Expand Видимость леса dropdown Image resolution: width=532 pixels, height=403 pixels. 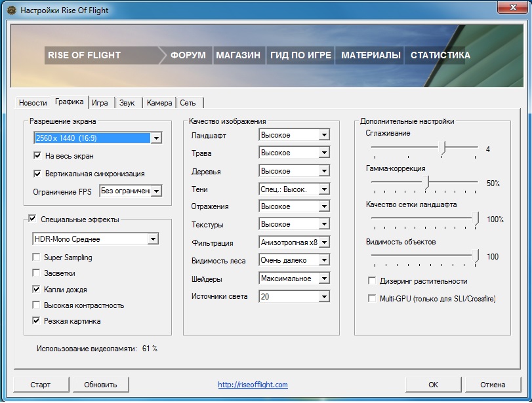pyautogui.click(x=324, y=260)
